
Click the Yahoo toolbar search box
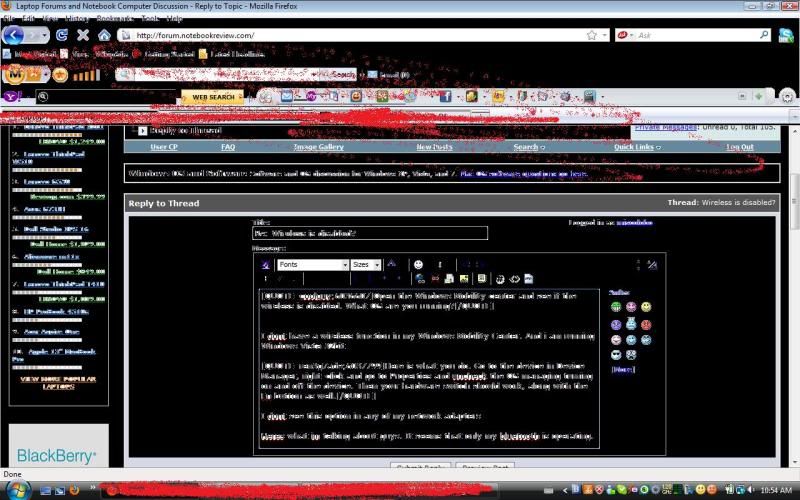(106, 96)
